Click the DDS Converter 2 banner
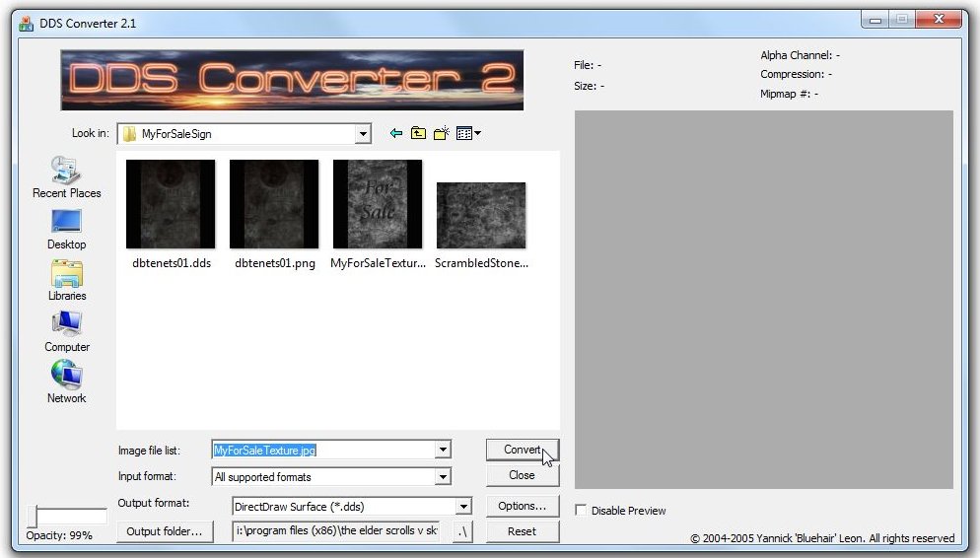Viewport: 980px width, 558px height. [x=292, y=80]
